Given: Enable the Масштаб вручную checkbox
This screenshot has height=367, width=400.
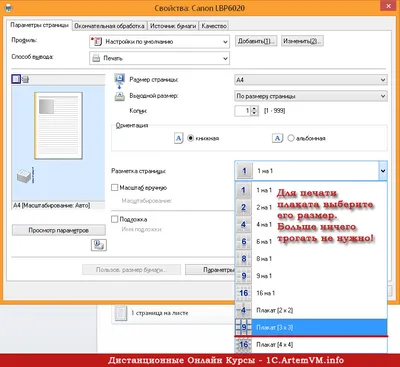Looking at the screenshot, I should pyautogui.click(x=114, y=188).
